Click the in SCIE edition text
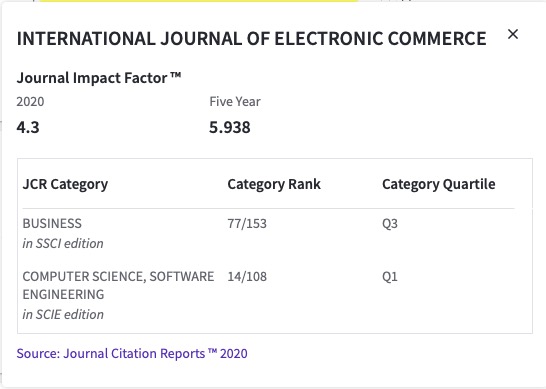 tap(63, 314)
